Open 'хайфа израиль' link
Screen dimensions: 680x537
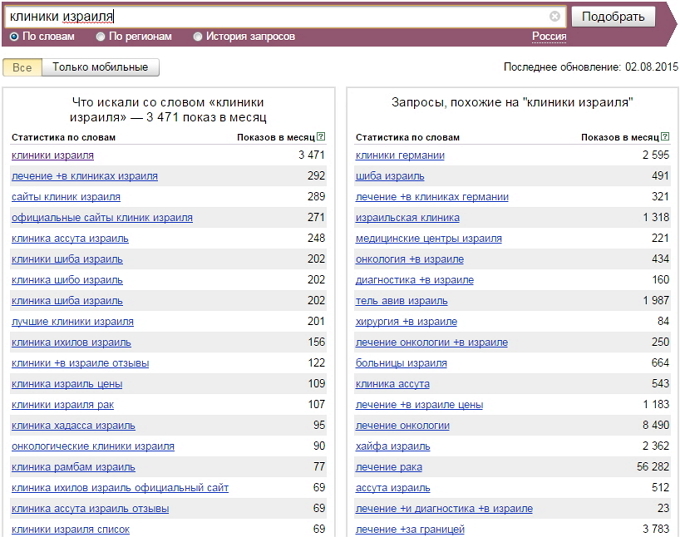pos(393,446)
